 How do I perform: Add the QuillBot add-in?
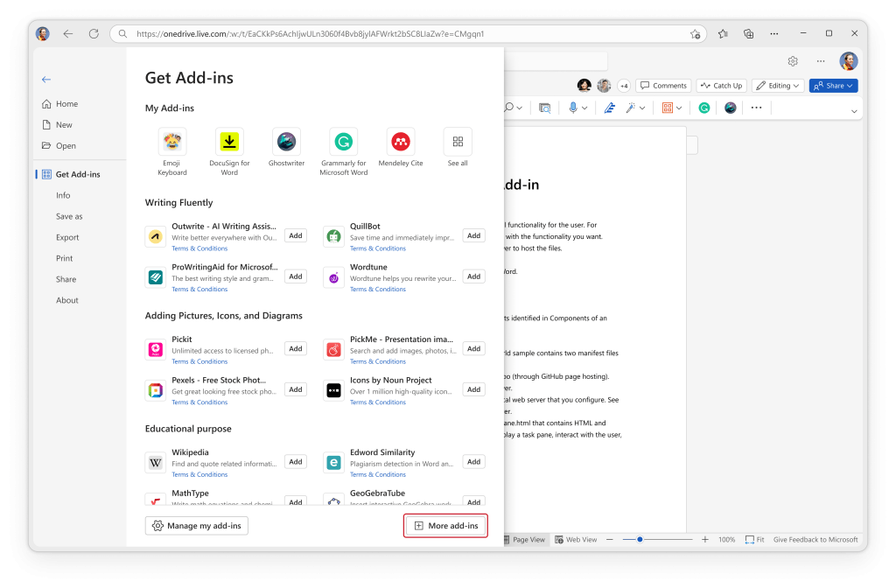click(x=473, y=235)
